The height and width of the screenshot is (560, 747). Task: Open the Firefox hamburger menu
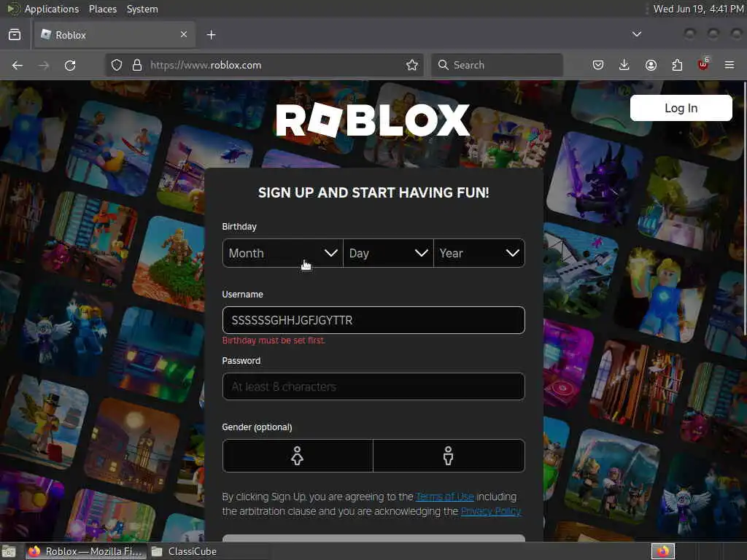tap(729, 65)
